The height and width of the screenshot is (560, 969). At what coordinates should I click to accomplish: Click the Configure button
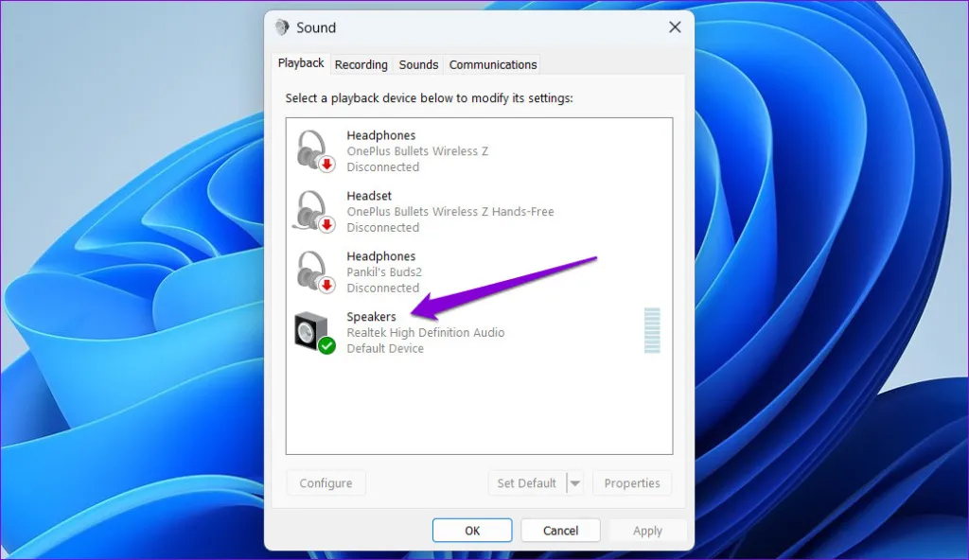pos(326,483)
